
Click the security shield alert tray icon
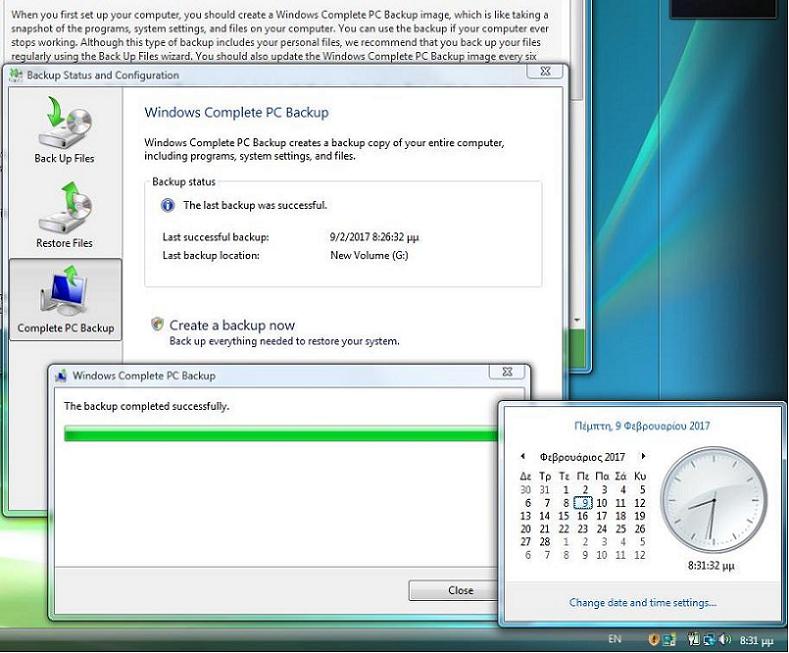[x=654, y=639]
